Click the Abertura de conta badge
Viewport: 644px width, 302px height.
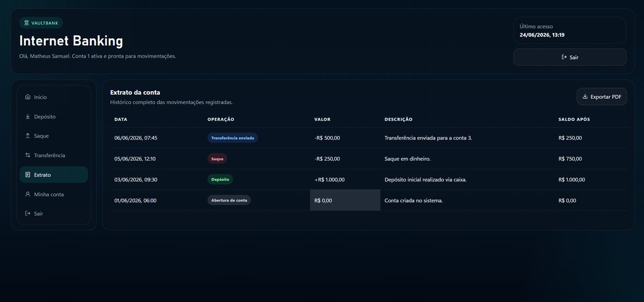[x=229, y=200]
